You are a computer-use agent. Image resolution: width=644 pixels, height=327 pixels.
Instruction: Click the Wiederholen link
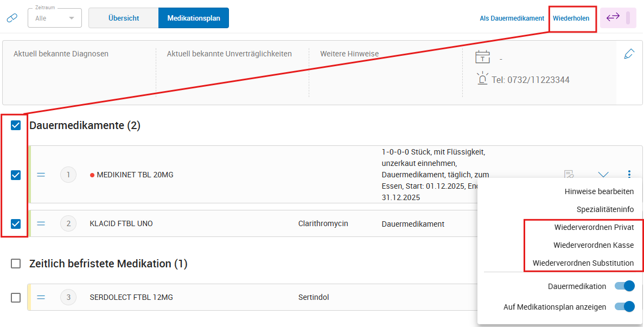(x=571, y=18)
